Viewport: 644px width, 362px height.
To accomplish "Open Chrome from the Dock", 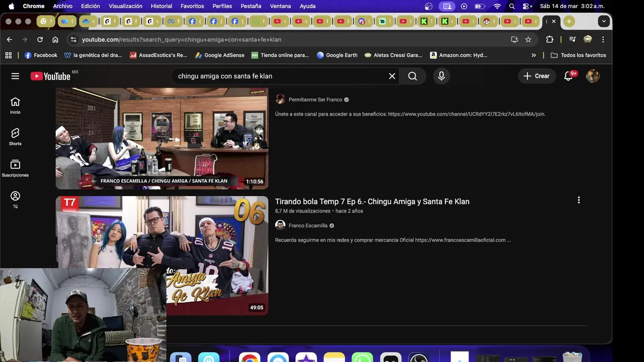I will 249,357.
